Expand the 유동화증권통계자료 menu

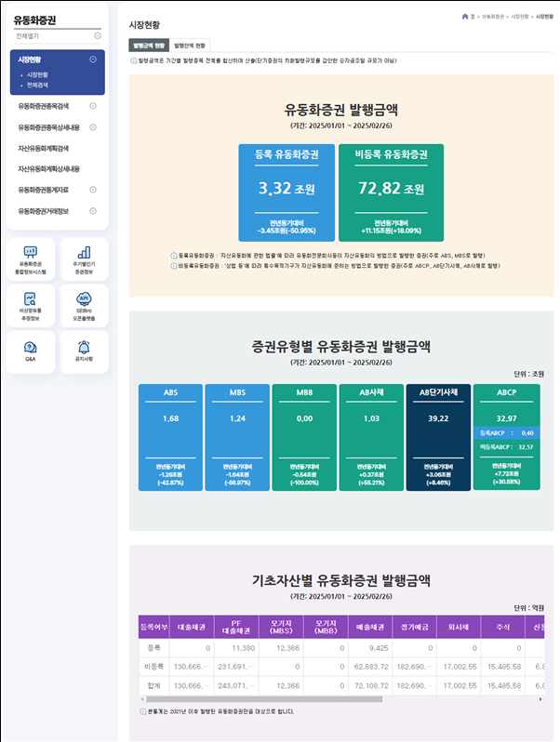(x=93, y=190)
